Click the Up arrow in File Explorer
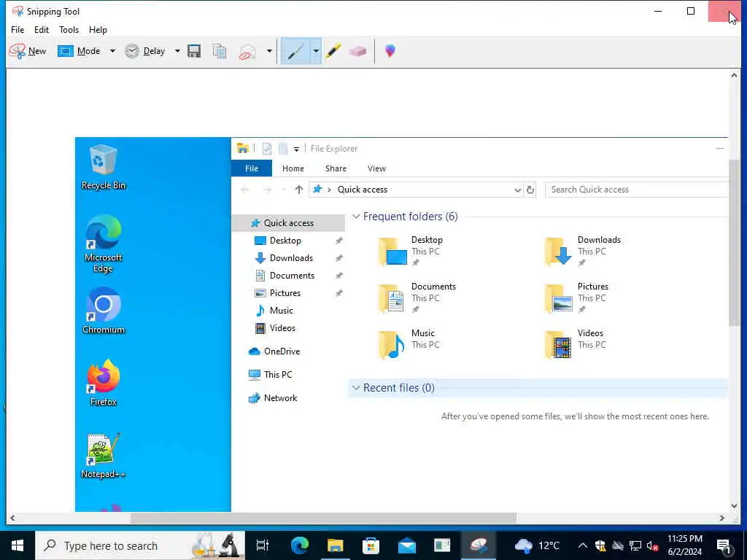 298,190
